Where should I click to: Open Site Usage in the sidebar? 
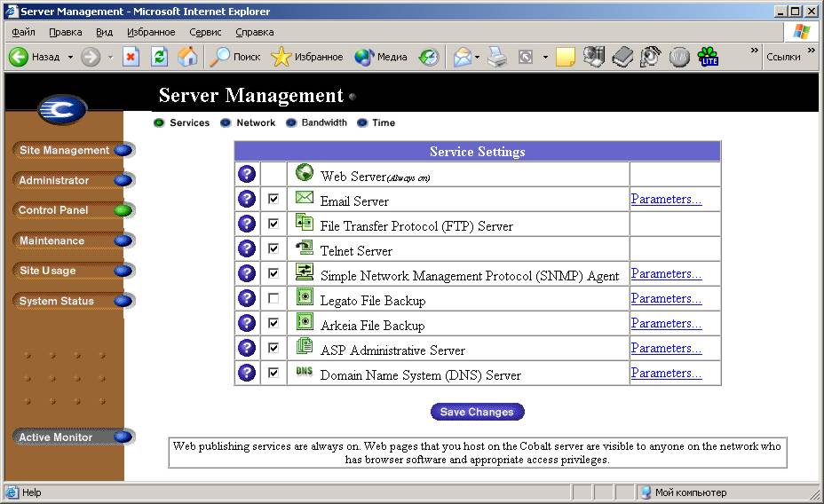[x=48, y=271]
